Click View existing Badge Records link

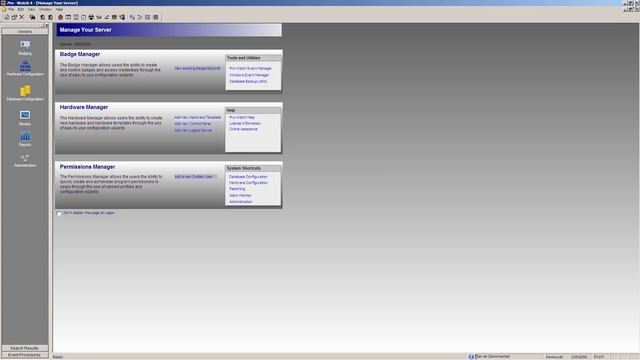198,69
